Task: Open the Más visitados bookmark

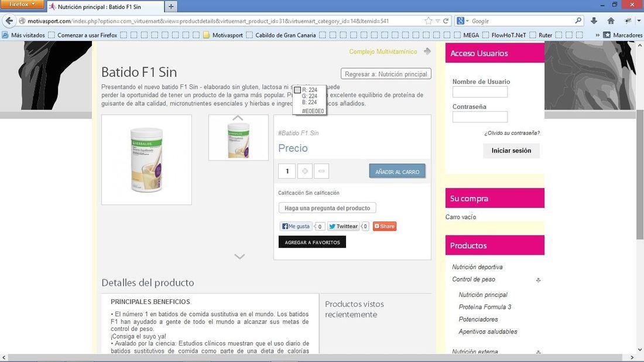Action: [23, 35]
